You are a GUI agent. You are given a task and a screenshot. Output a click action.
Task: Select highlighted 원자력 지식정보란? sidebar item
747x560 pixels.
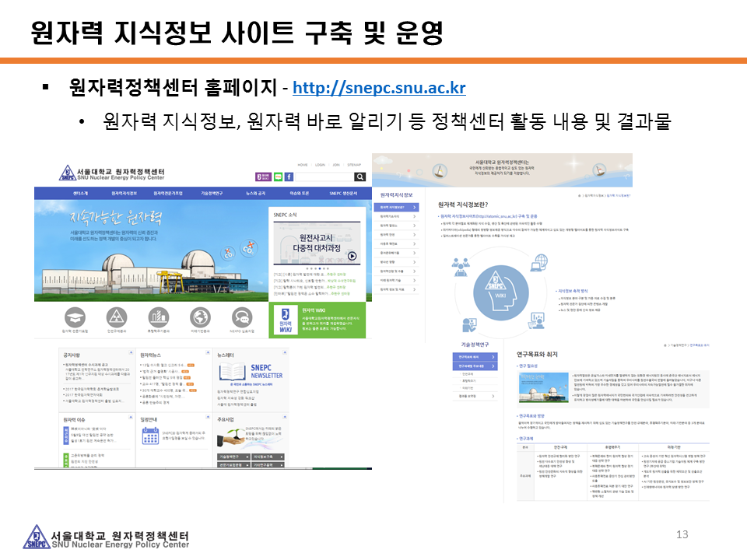tap(396, 207)
